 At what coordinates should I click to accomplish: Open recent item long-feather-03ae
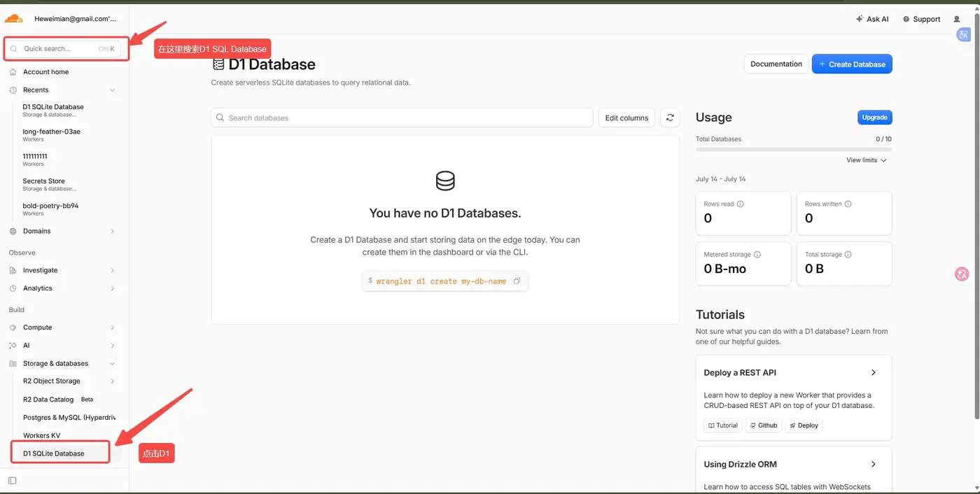pos(51,134)
